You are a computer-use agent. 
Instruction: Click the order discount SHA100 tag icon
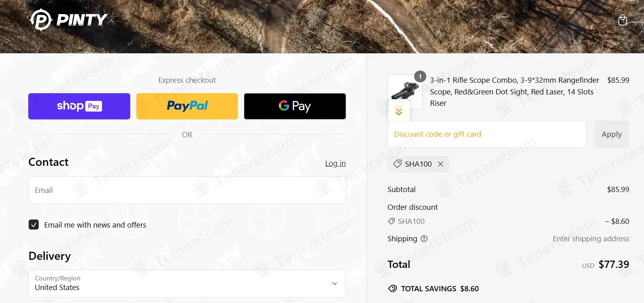tap(391, 221)
